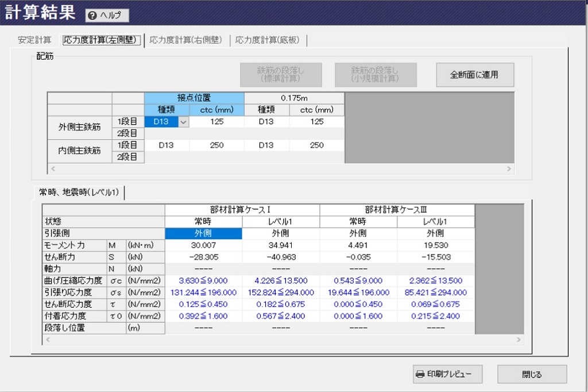588x392 pixels.
Task: Click the 閉じる button
Action: click(x=532, y=374)
